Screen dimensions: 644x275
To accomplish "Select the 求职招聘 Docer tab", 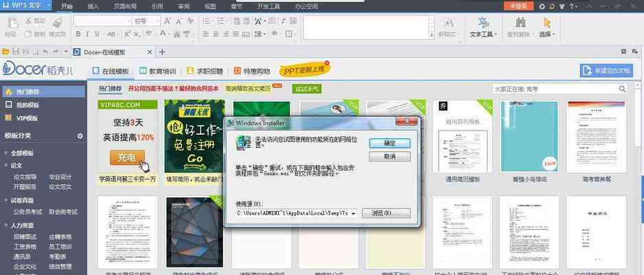I will click(x=205, y=71).
